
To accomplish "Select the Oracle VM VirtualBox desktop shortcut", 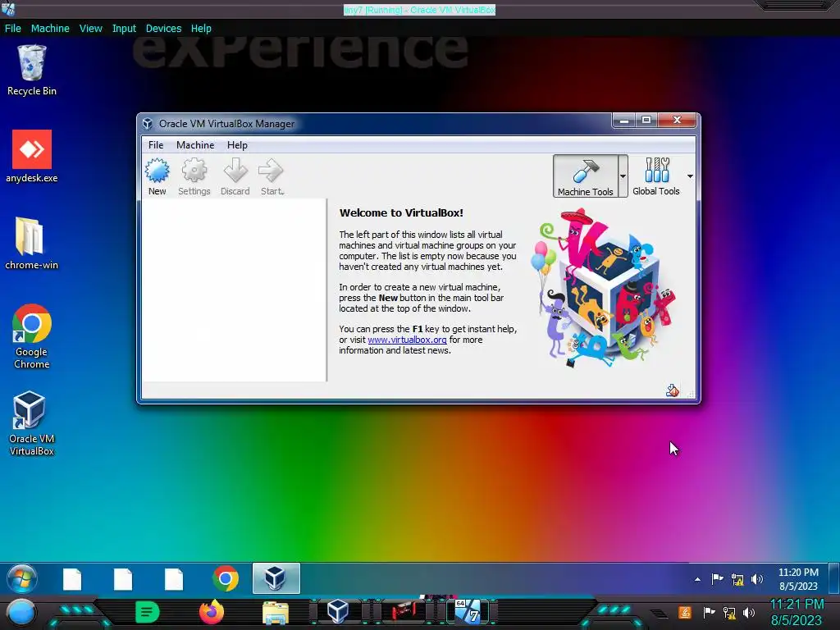I will pos(32,424).
